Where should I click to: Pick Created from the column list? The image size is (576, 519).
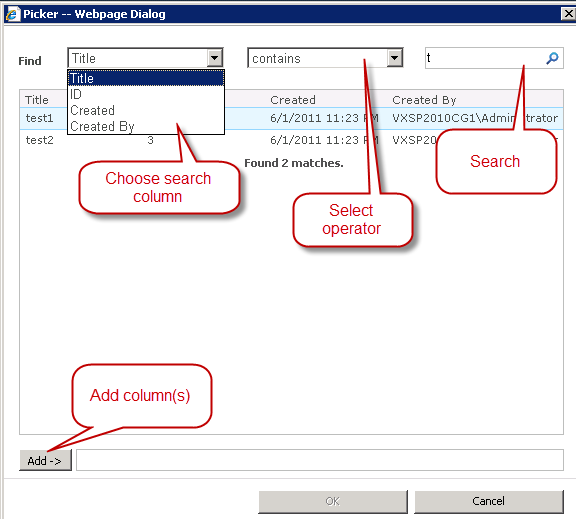[x=146, y=110]
